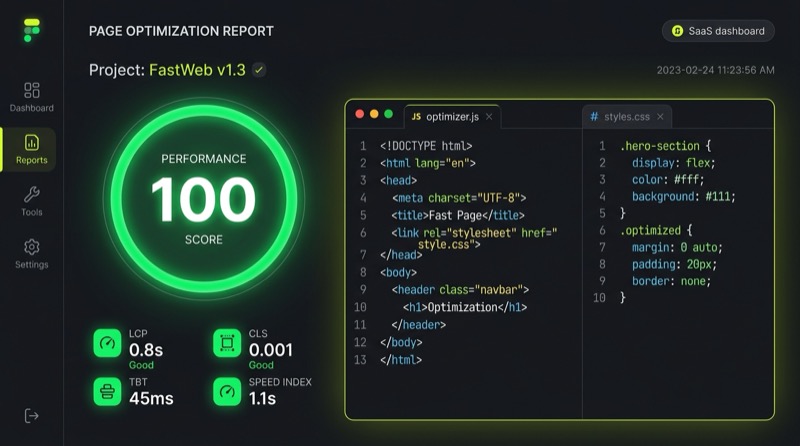800x446 pixels.
Task: Click the header class="navbar" line
Action: pos(460,290)
